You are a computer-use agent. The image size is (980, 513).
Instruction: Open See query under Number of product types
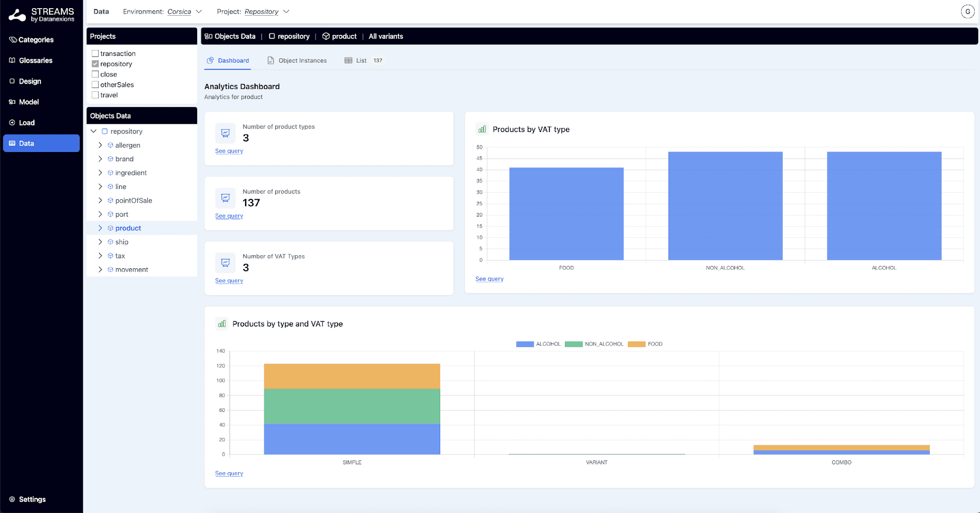[229, 151]
